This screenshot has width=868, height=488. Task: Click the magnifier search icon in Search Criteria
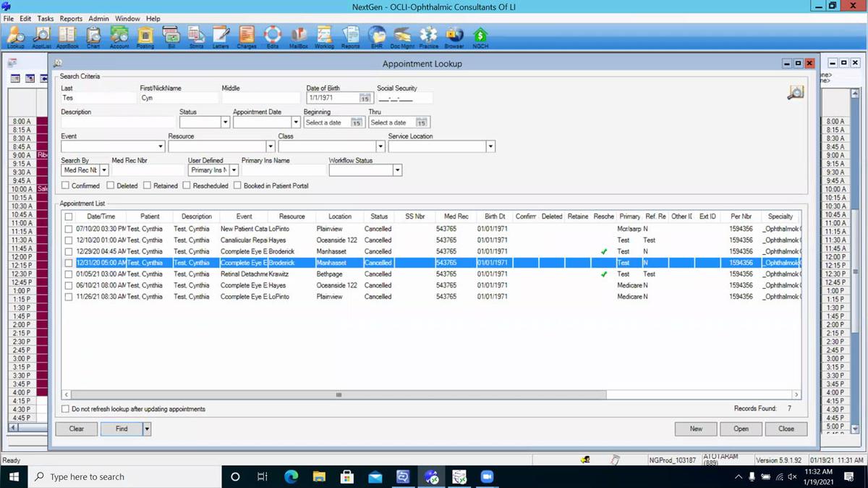[x=795, y=93]
